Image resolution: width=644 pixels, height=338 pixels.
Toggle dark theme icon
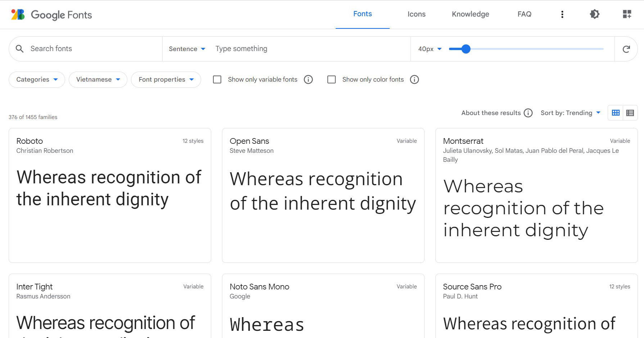pyautogui.click(x=594, y=14)
